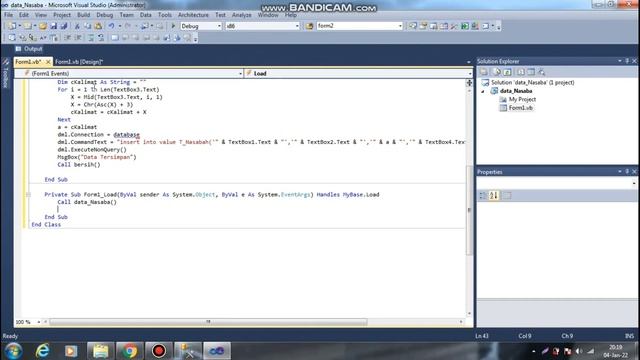Click the green Start Page toolbar icon
Viewport: 640px width, 360px height.
[464, 26]
